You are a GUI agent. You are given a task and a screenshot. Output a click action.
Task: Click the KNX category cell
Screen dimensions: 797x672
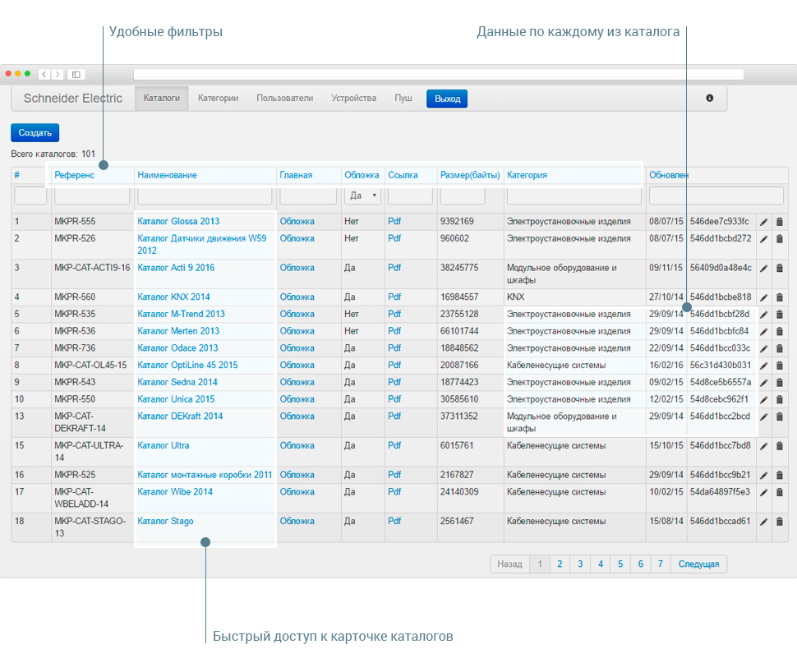[515, 297]
